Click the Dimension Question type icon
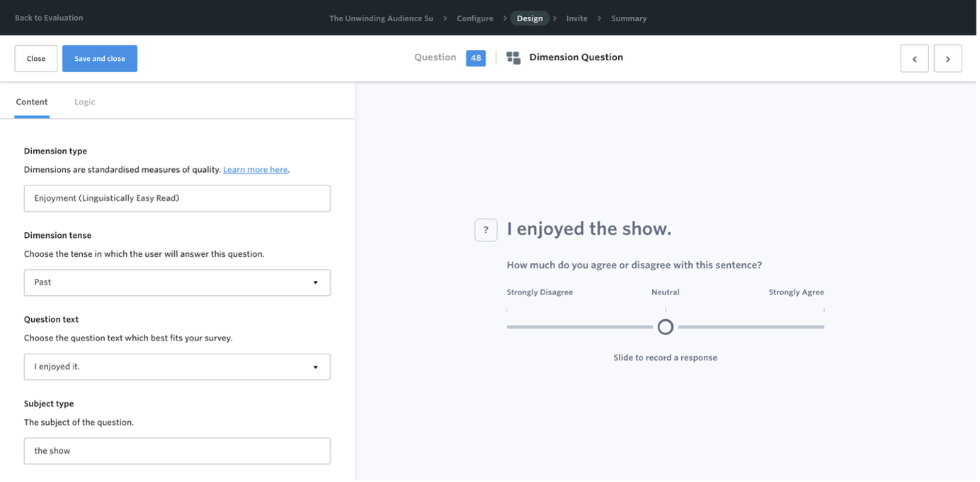The image size is (980, 482). click(513, 58)
